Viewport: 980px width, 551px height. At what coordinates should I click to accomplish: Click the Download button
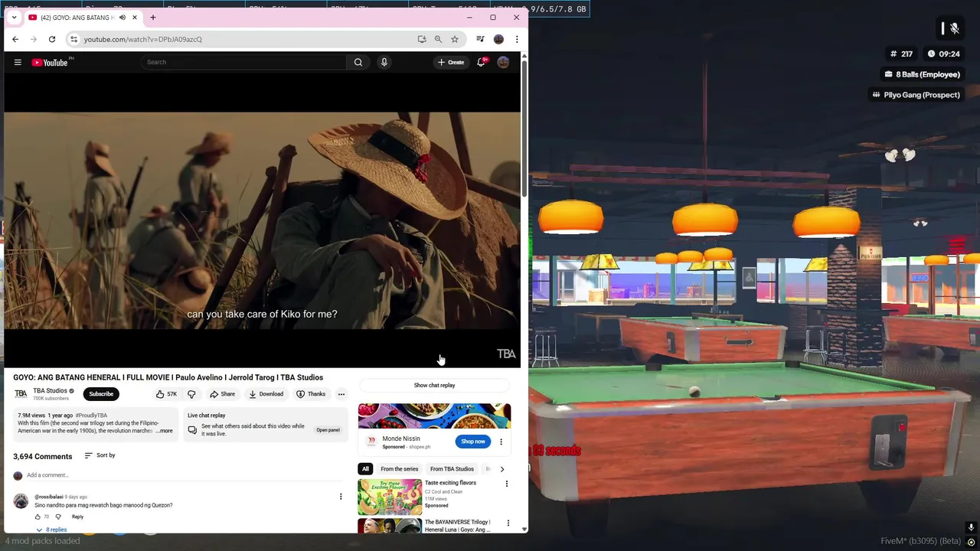tap(266, 394)
